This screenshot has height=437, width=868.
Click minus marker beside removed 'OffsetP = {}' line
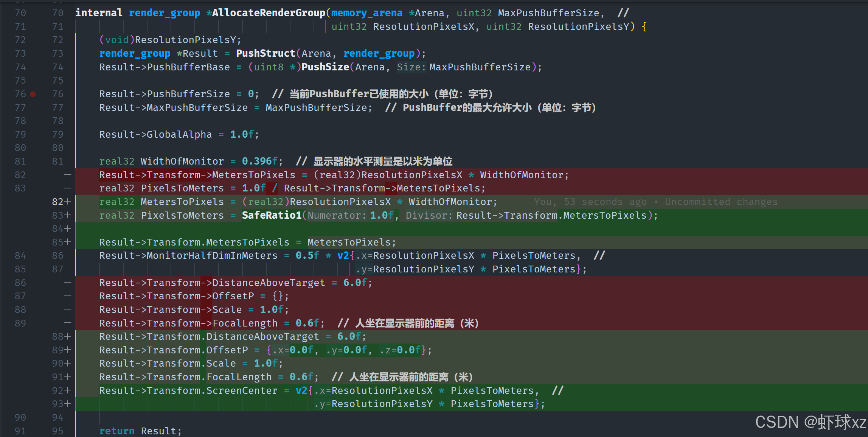(x=67, y=296)
